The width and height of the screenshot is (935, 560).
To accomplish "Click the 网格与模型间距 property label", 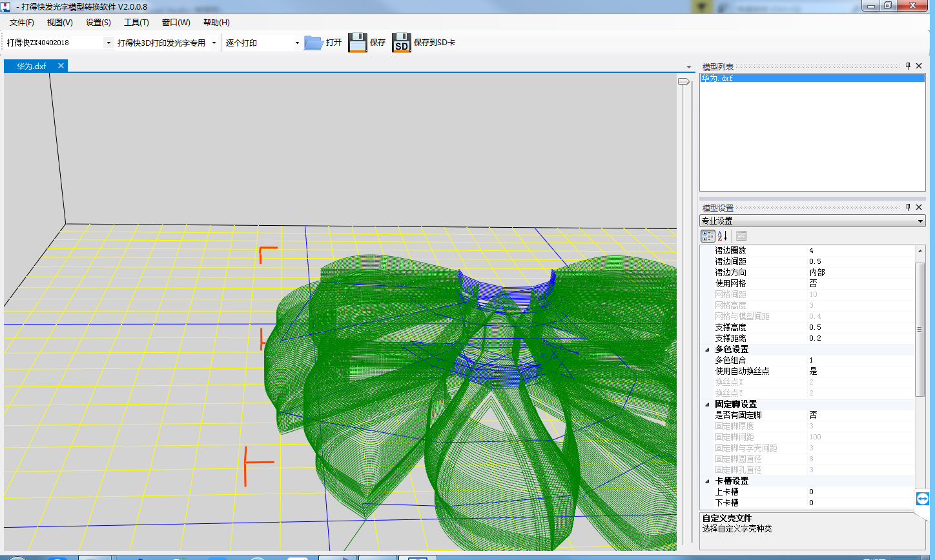I will coord(742,316).
